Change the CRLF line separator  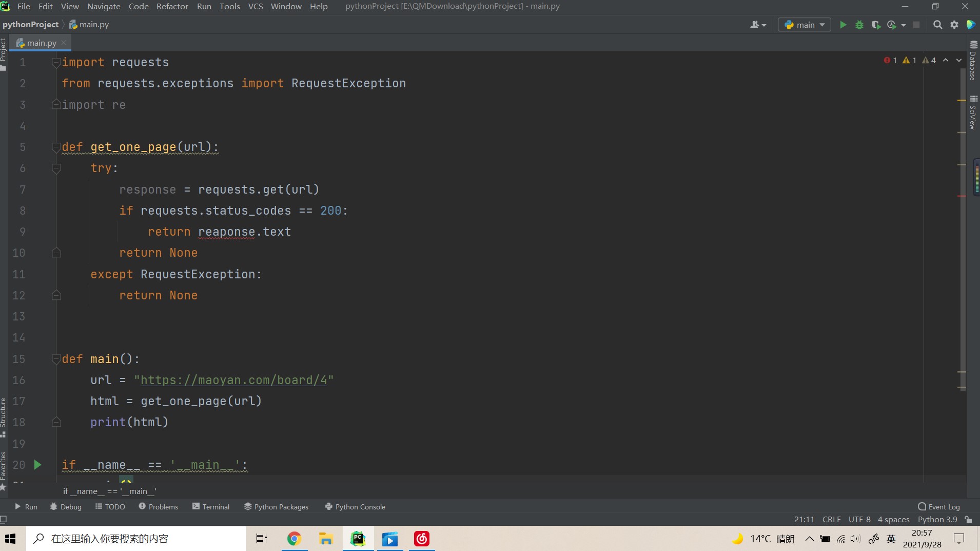tap(831, 519)
